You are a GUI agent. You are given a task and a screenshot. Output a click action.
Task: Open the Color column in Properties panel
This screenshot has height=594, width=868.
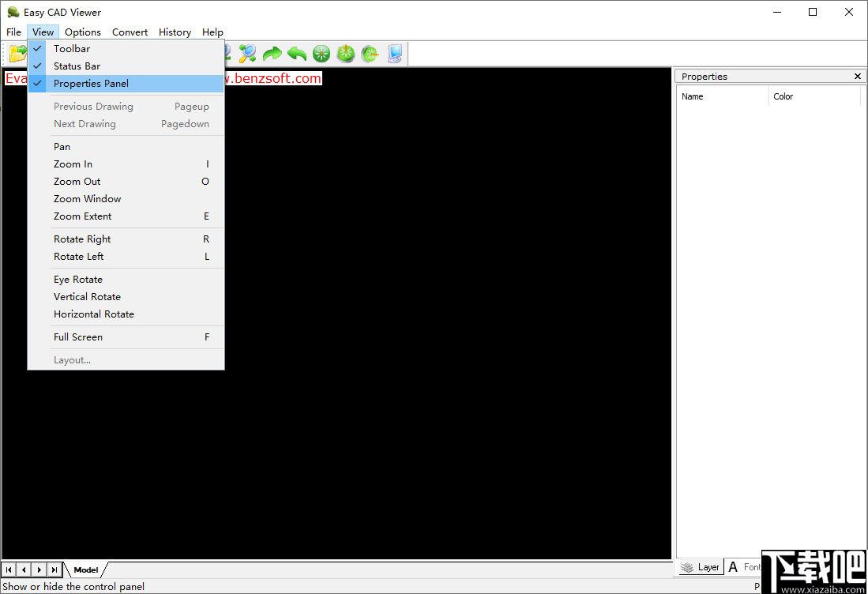coord(783,96)
